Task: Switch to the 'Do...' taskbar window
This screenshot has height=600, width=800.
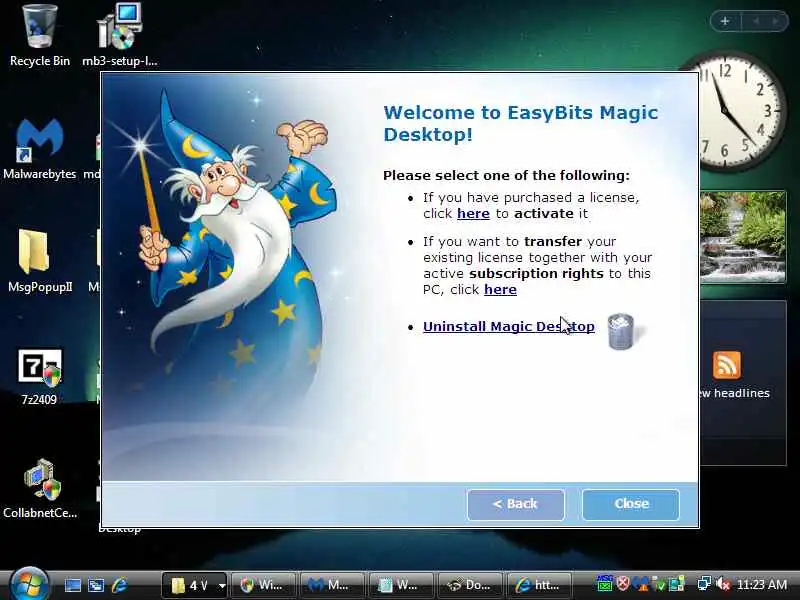Action: pyautogui.click(x=470, y=585)
